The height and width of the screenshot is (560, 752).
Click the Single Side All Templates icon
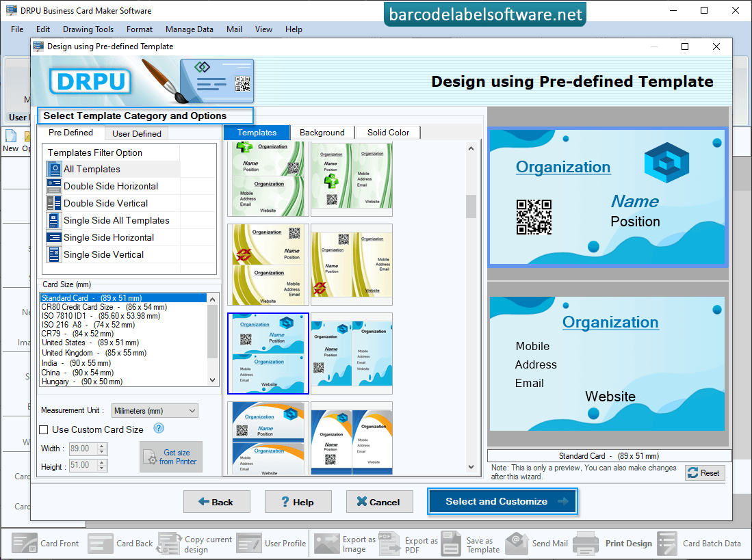[53, 220]
